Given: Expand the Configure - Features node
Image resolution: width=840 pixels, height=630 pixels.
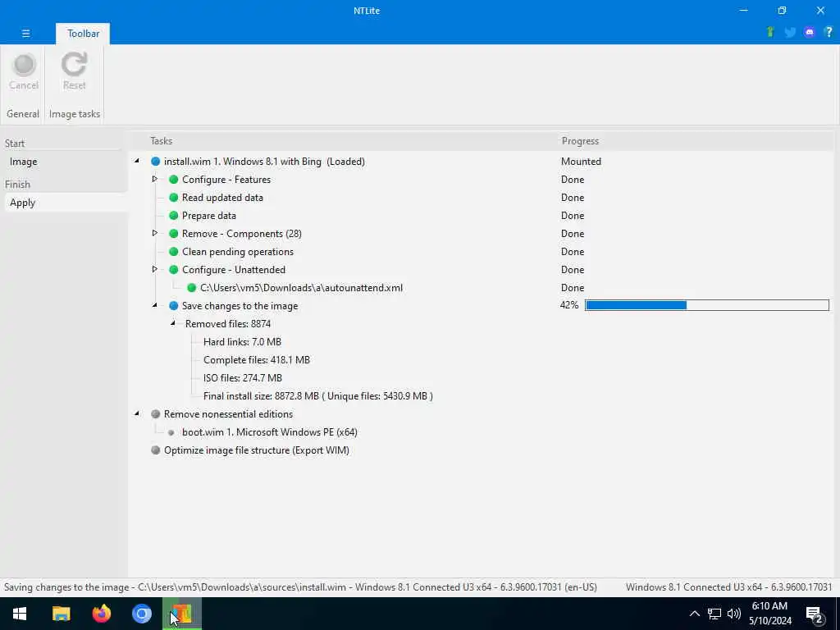Looking at the screenshot, I should pyautogui.click(x=154, y=179).
